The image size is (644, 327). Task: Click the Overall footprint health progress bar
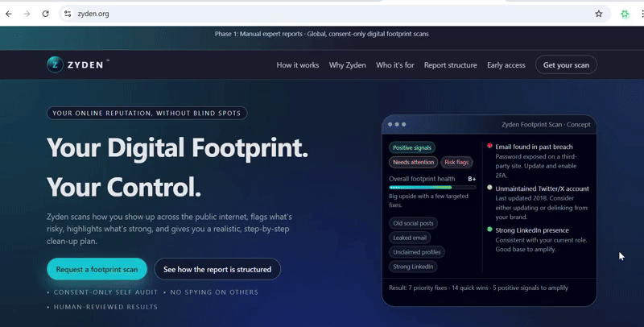click(431, 187)
